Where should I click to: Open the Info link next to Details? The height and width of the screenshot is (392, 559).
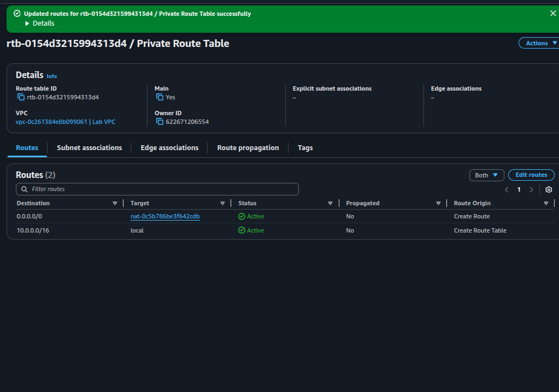52,76
